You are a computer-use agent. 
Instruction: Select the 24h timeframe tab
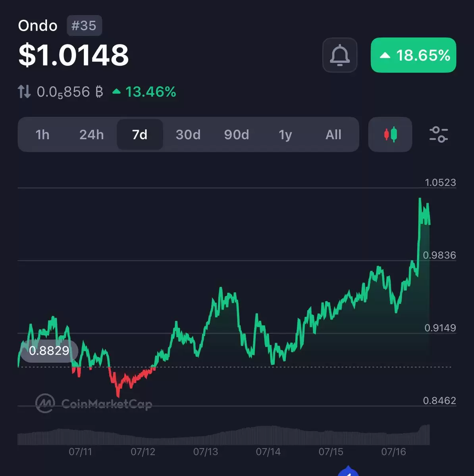(x=91, y=135)
